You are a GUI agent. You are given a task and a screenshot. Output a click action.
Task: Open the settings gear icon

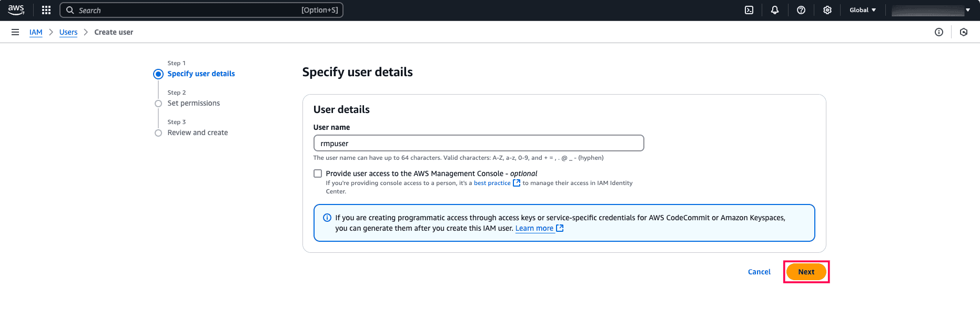[827, 10]
